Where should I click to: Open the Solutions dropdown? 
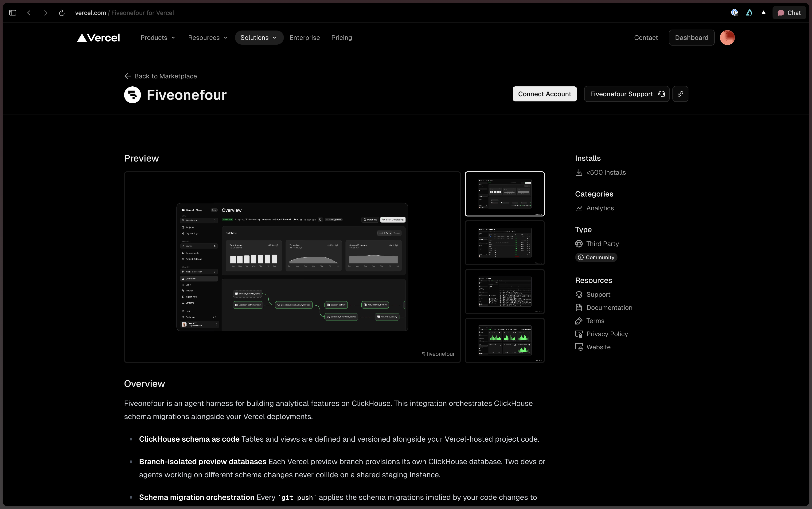pos(258,38)
